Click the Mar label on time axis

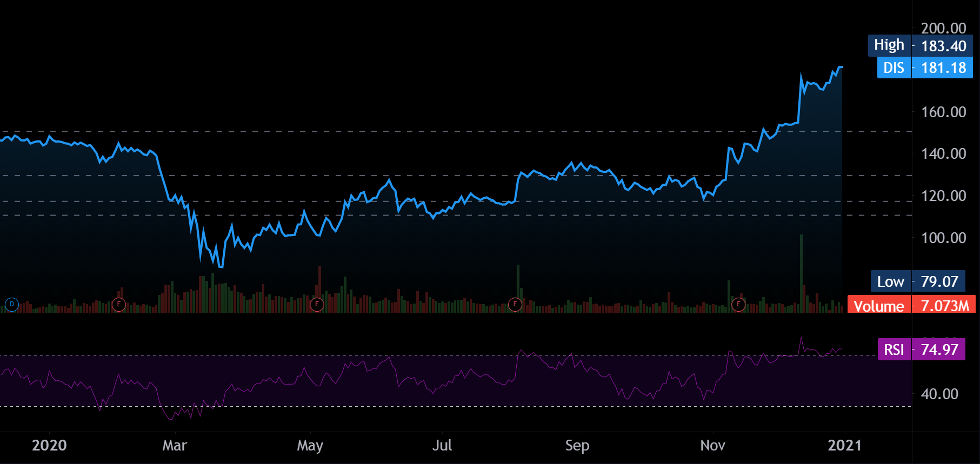(x=175, y=445)
